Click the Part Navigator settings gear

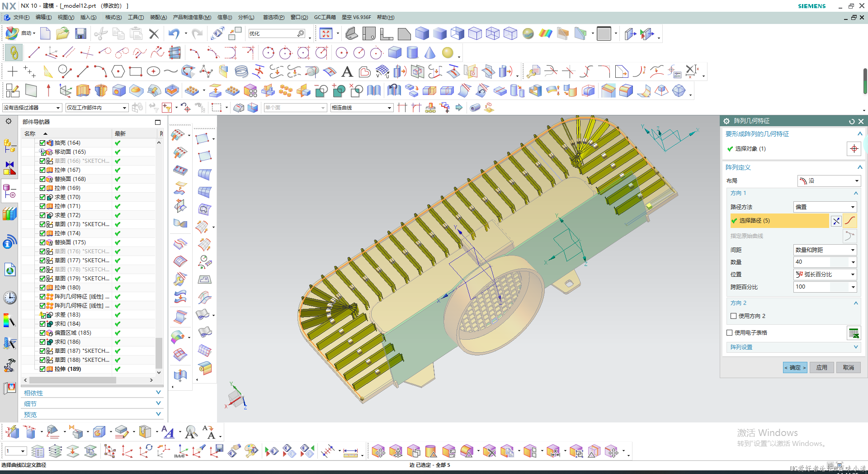(x=9, y=121)
